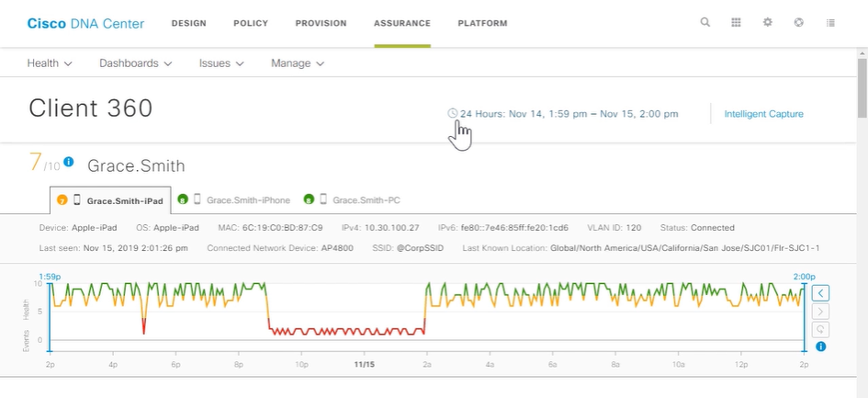The height and width of the screenshot is (398, 868).
Task: Click the Cisco DNA Center logo
Action: click(85, 23)
